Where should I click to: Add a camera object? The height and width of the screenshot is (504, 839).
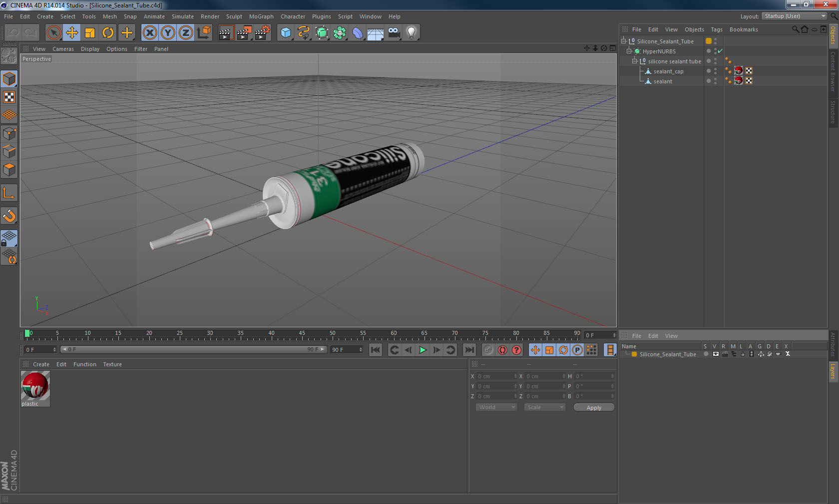click(394, 33)
